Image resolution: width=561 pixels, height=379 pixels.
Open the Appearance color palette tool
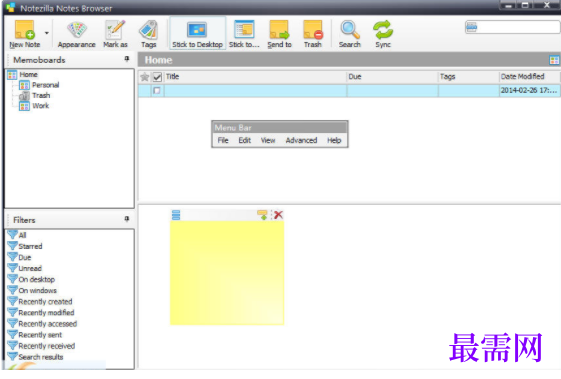pos(77,34)
